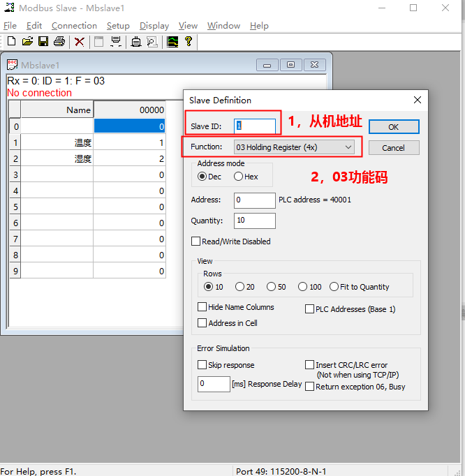The width and height of the screenshot is (465, 476).
Task: Click the Open file folder icon
Action: [28, 41]
